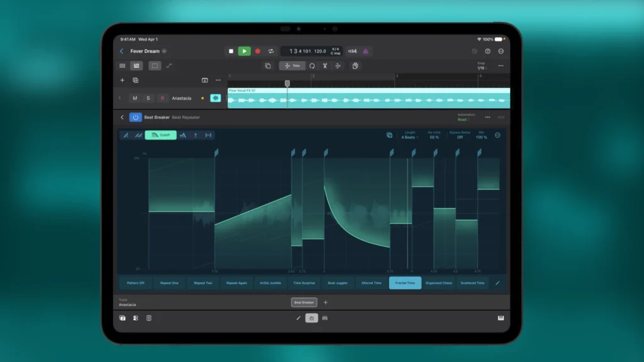Select the width edit mode icon

[208, 135]
